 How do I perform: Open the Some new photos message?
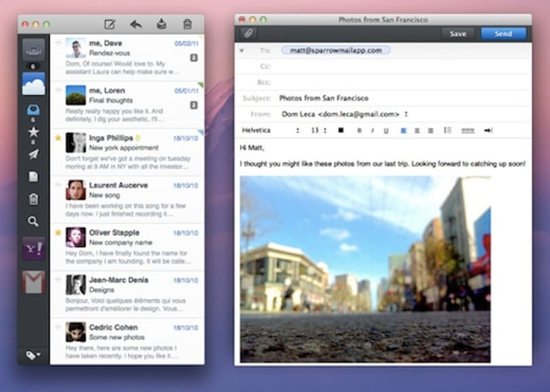point(128,342)
